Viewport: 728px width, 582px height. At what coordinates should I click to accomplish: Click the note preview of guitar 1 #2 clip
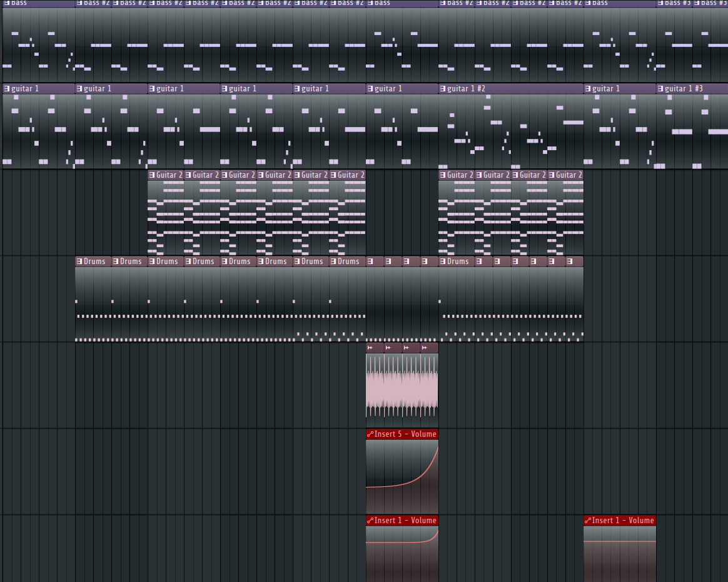511,131
